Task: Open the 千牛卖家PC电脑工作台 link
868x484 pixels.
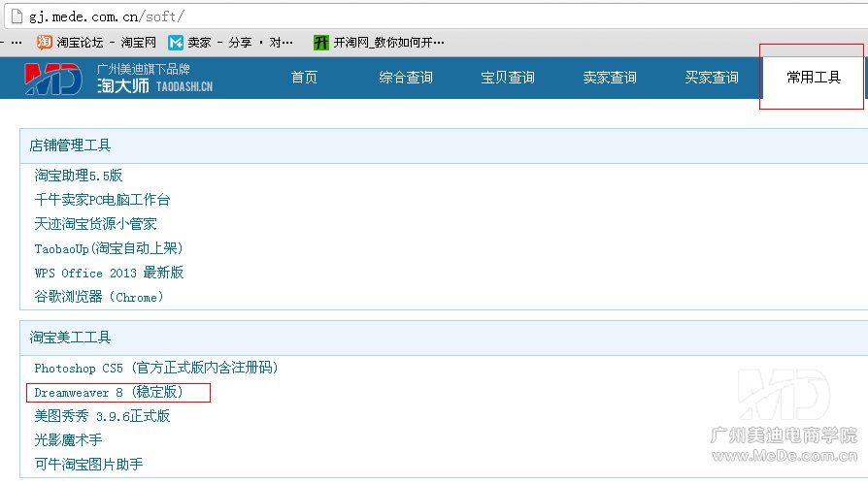Action: tap(102, 200)
